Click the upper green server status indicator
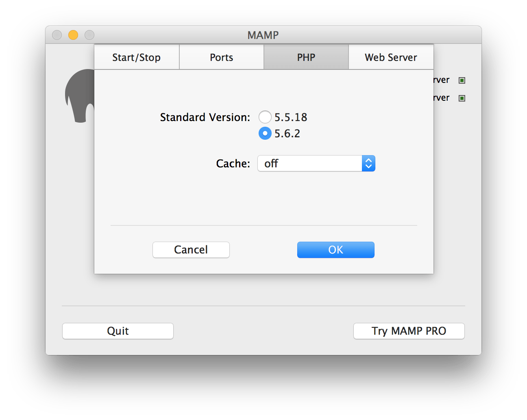The height and width of the screenshot is (420, 527). 462,80
